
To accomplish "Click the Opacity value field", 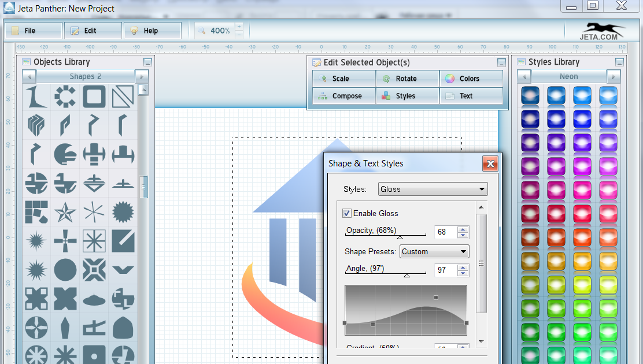I will [x=446, y=232].
